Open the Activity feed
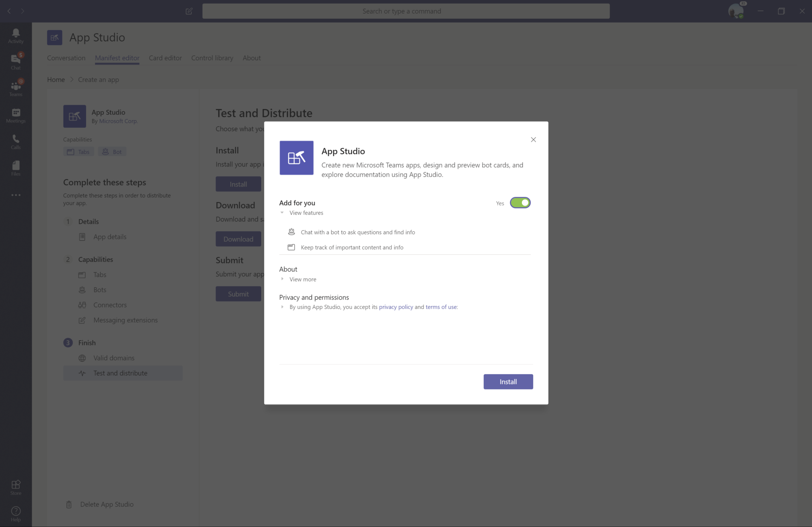812x527 pixels. [x=15, y=35]
